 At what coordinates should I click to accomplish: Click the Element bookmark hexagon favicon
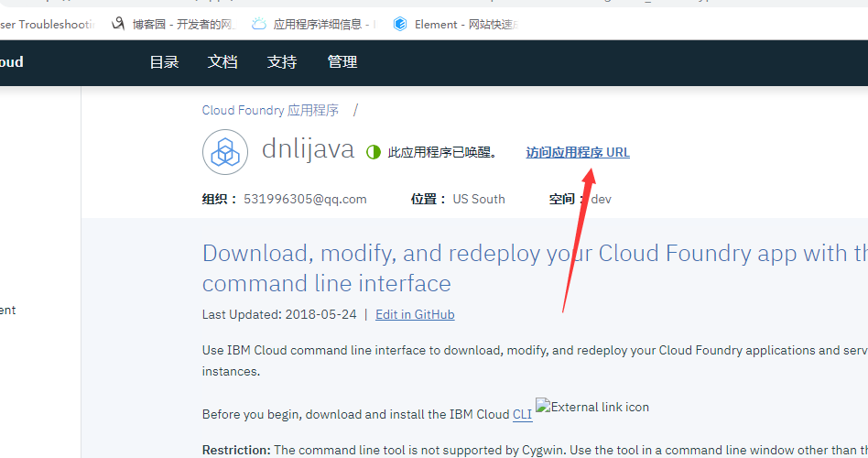pos(400,24)
